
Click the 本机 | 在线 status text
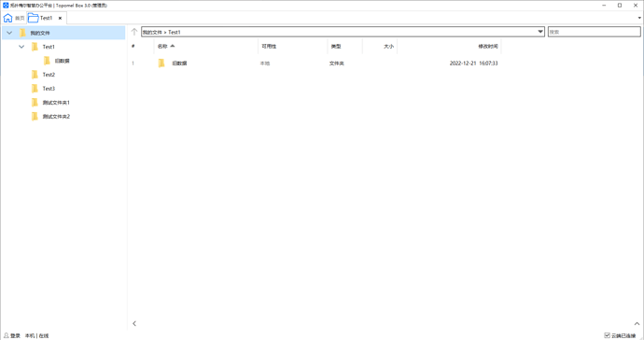[x=37, y=335]
